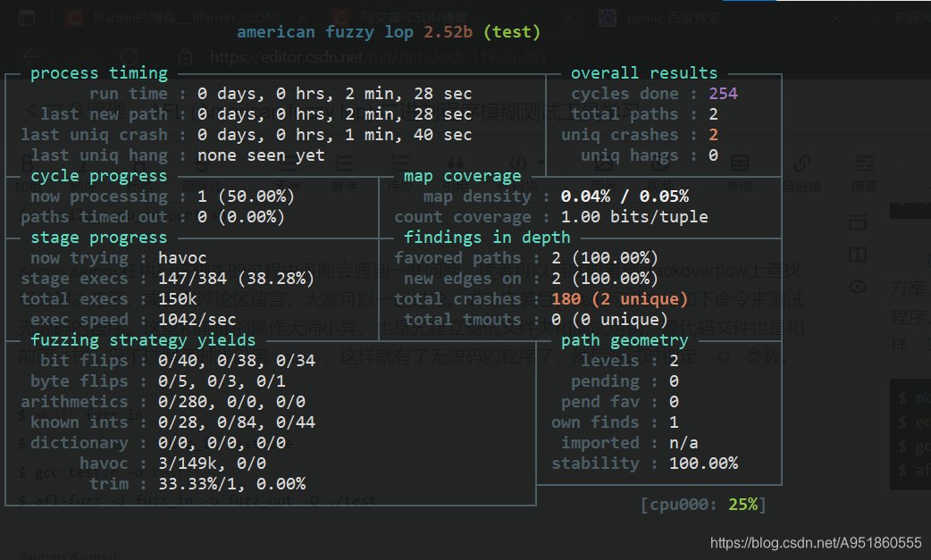Click the 'path geometry' section header
Image resolution: width=931 pixels, height=560 pixels.
click(625, 340)
